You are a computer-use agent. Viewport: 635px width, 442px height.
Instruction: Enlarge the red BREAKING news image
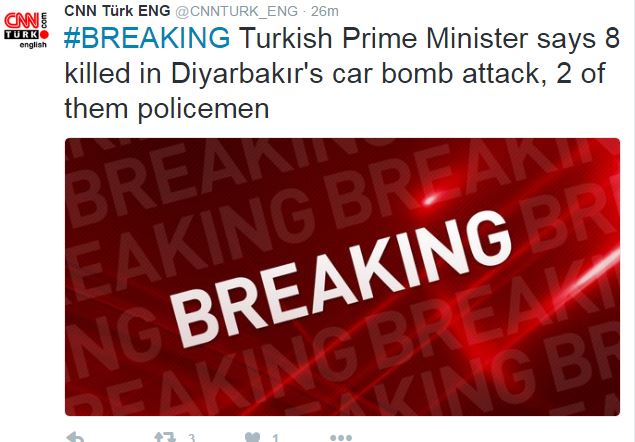pyautogui.click(x=342, y=277)
